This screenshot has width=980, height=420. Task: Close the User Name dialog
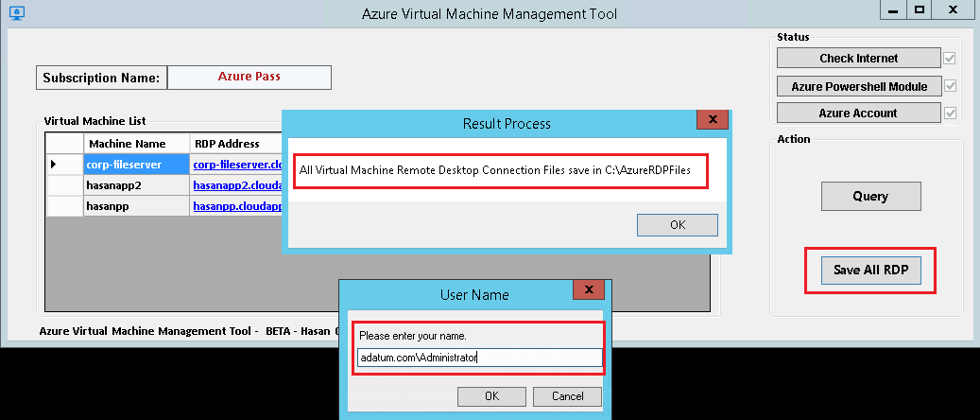tap(589, 289)
